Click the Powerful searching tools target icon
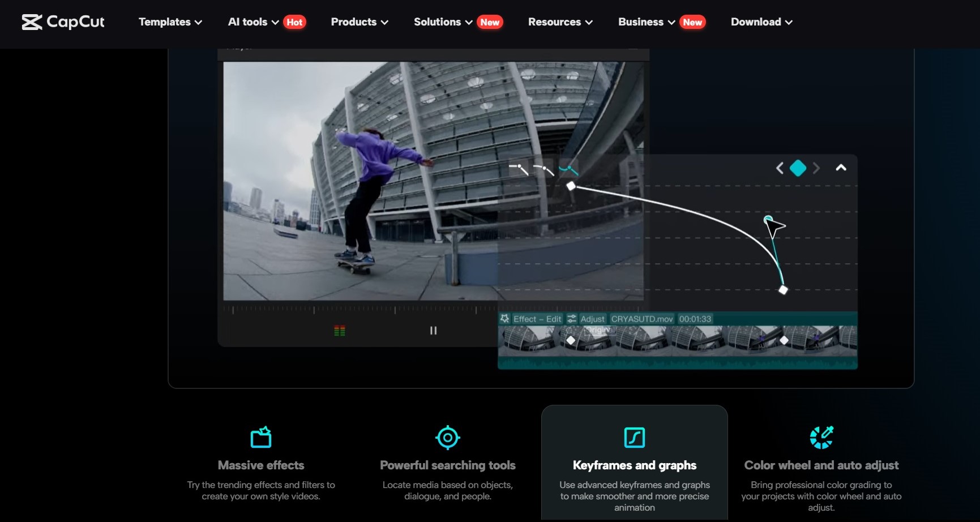Screen dimensions: 980x522 pos(448,437)
